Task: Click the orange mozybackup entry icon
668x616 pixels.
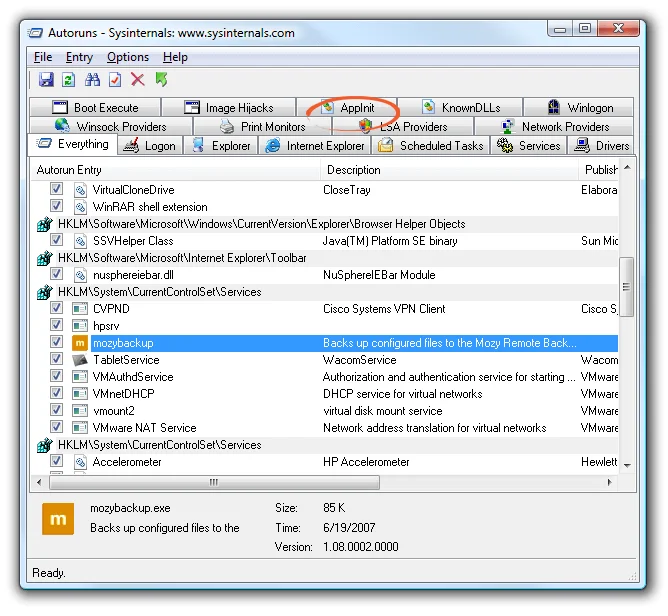Action: coord(80,343)
